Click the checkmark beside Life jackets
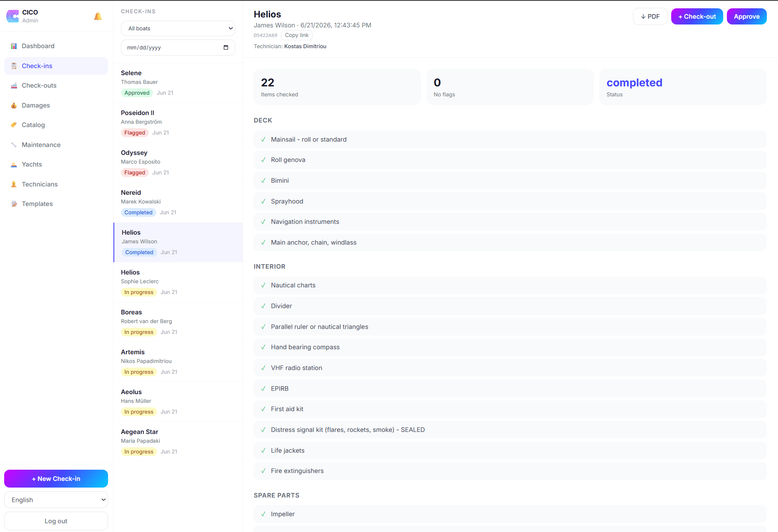The width and height of the screenshot is (778, 532). tap(263, 451)
